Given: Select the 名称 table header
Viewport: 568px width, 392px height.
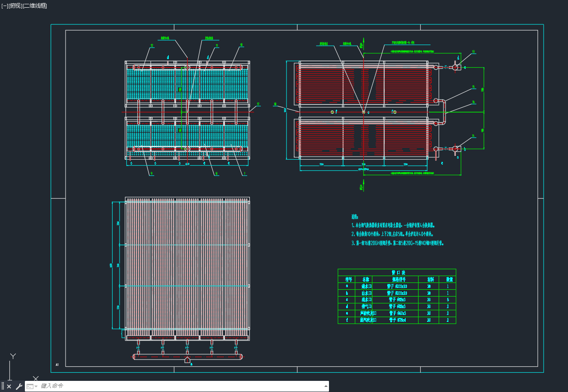Looking at the screenshot, I should pos(365,279).
